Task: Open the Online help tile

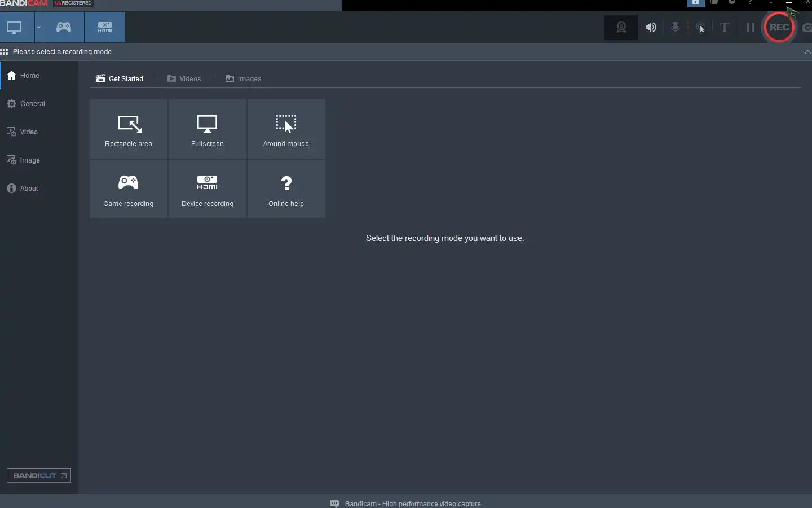Action: pyautogui.click(x=286, y=189)
